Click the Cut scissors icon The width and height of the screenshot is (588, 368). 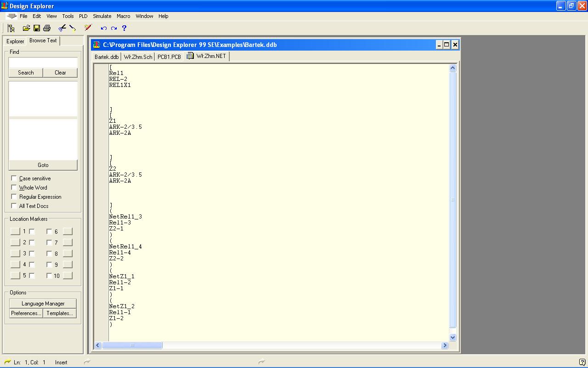coord(62,28)
